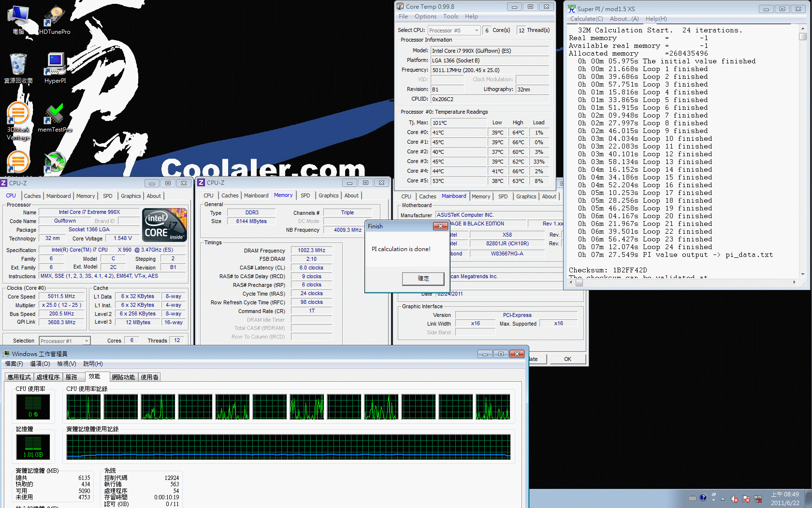812x508 pixels.
Task: Switch to Memory tab in right CPU-Z Mainboard window
Action: pyautogui.click(x=481, y=196)
